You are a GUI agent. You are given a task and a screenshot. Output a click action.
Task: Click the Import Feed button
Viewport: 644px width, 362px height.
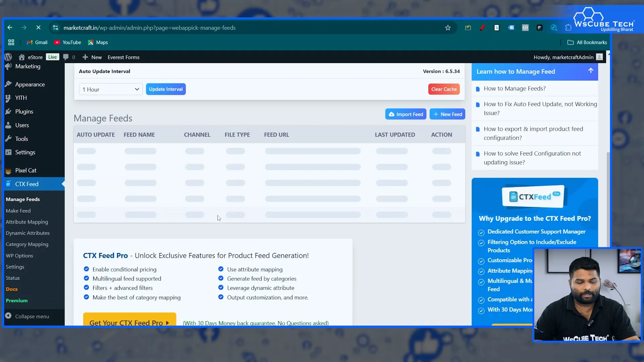coord(406,114)
